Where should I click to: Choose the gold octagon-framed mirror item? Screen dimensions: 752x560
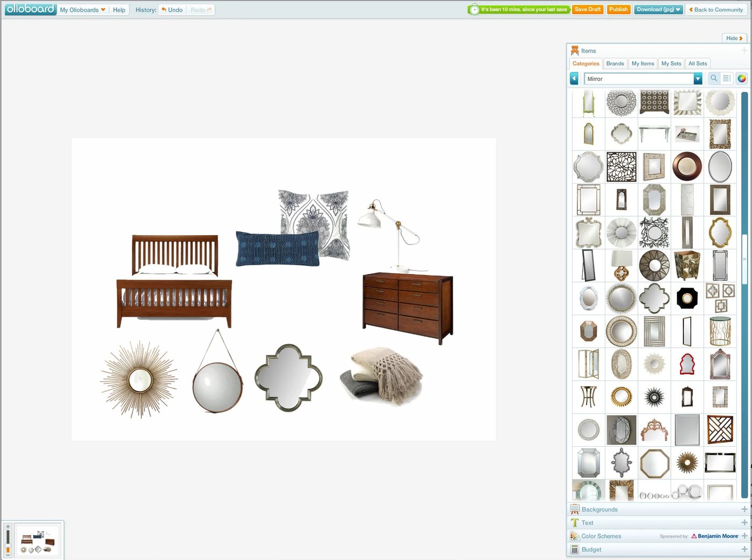tap(654, 463)
